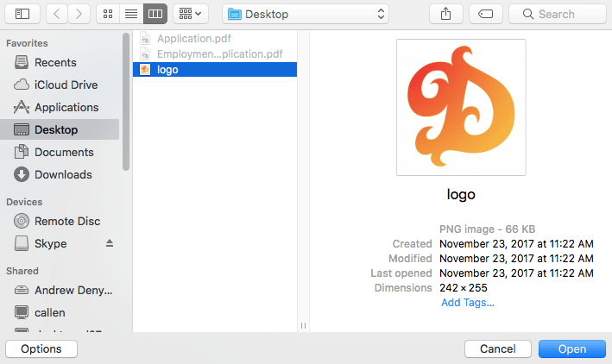The height and width of the screenshot is (364, 612).
Task: Go forward with the right chevron
Action: tap(79, 14)
